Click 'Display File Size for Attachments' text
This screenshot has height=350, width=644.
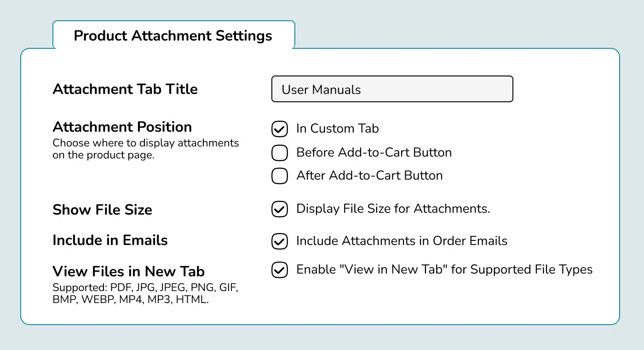pyautogui.click(x=393, y=209)
